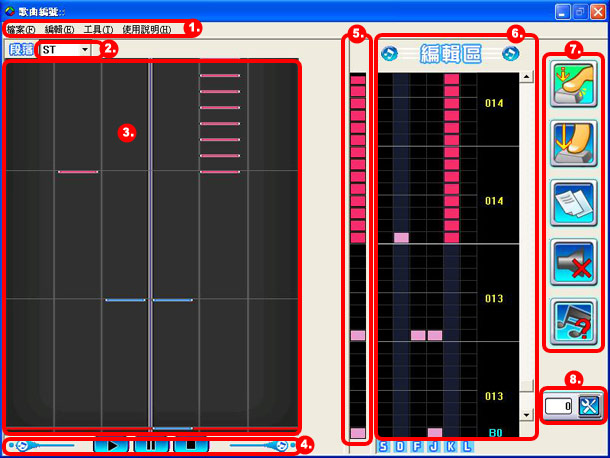Click left music disc icon beside 編輯區

click(388, 51)
